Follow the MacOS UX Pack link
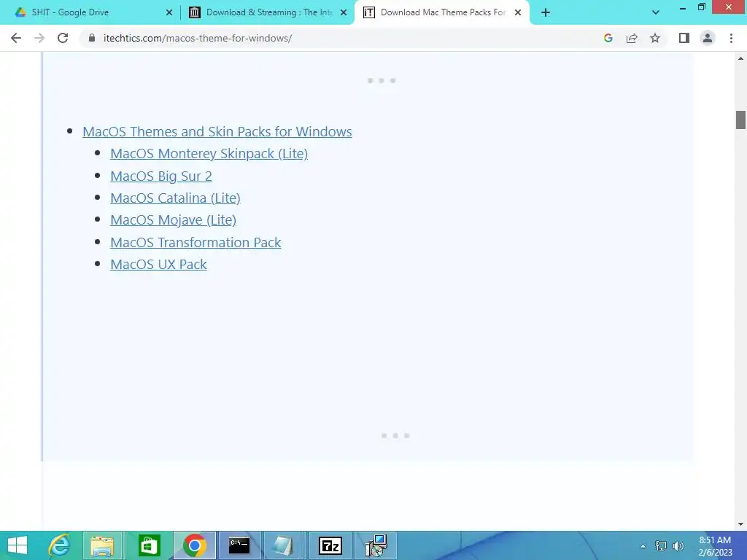 pos(158,264)
